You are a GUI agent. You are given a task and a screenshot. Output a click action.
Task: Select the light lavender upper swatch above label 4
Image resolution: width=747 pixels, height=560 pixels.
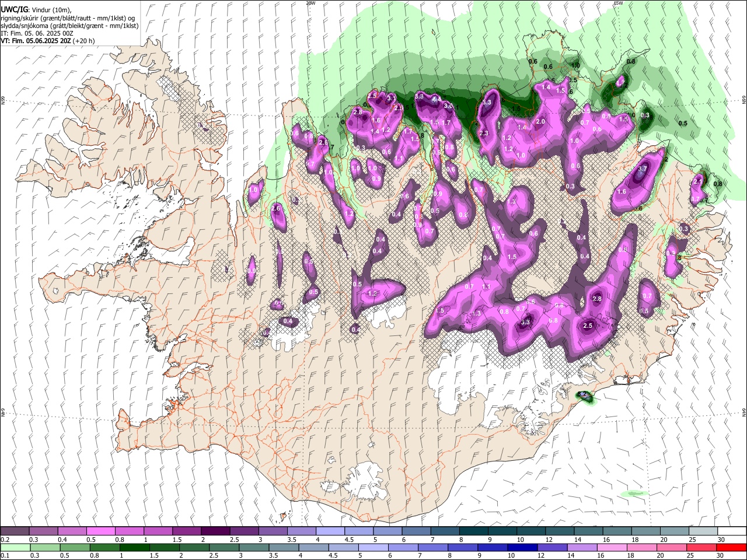pos(330,531)
